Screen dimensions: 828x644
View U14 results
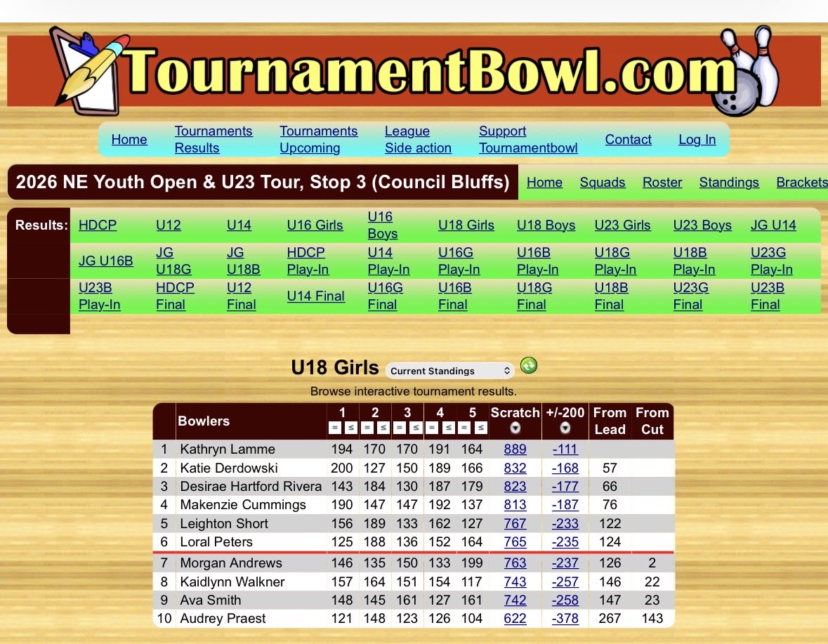(239, 225)
